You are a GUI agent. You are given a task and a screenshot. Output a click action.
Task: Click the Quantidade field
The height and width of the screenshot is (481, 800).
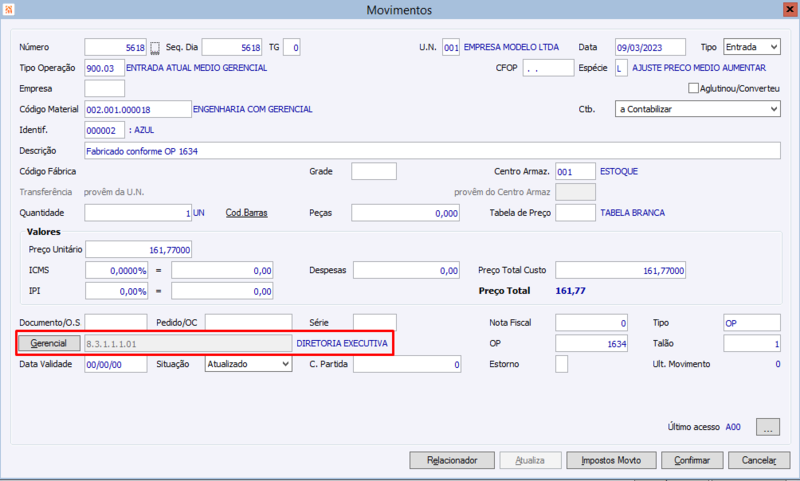click(138, 213)
